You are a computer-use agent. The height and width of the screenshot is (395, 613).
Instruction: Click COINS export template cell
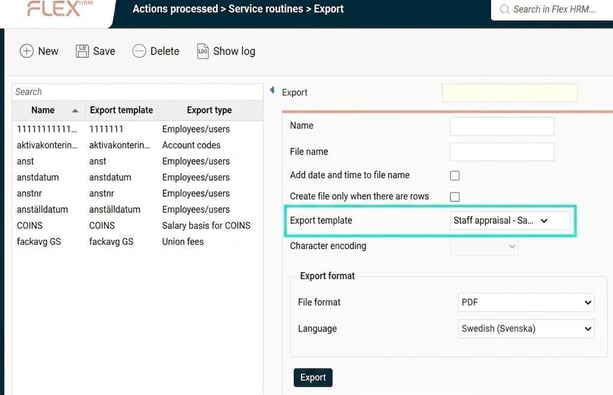pyautogui.click(x=102, y=226)
